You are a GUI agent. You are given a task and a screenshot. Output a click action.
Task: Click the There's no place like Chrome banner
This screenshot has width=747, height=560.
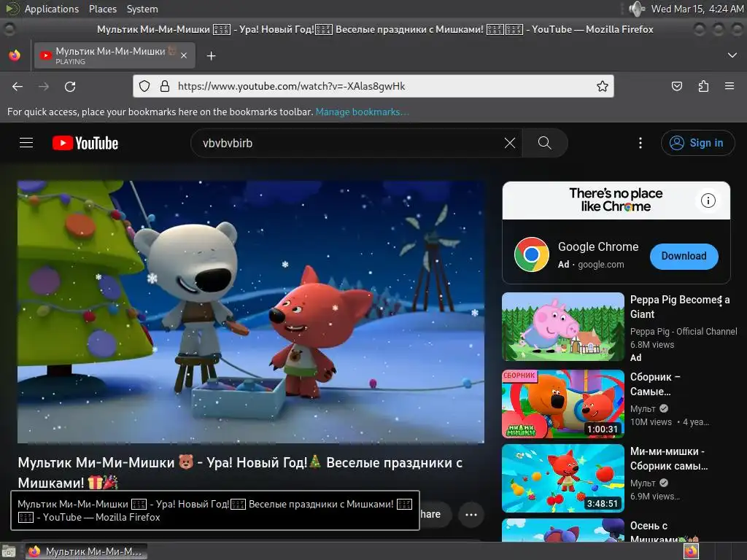tap(616, 200)
